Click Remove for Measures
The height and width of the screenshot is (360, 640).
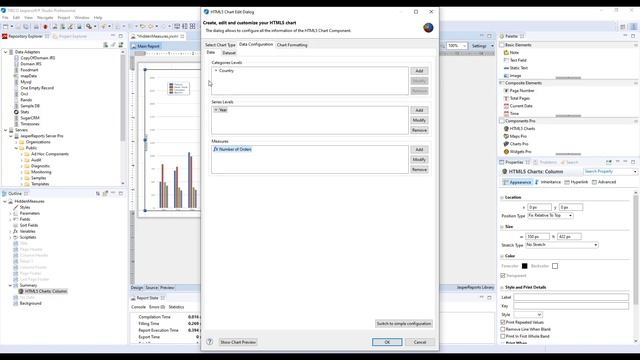(x=419, y=169)
